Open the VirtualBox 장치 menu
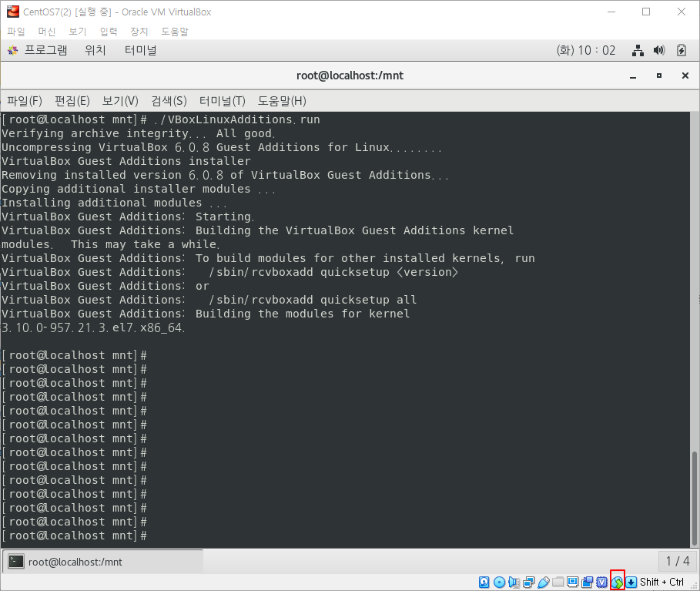 point(139,32)
